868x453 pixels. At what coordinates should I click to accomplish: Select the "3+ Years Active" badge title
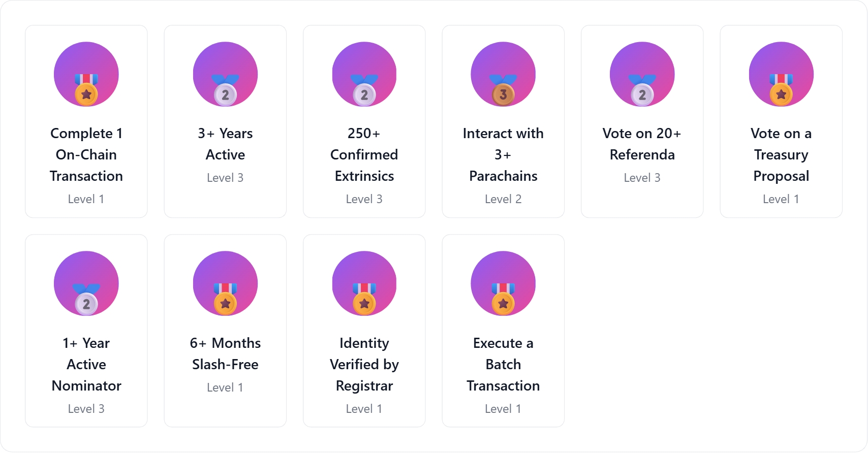[x=225, y=144]
